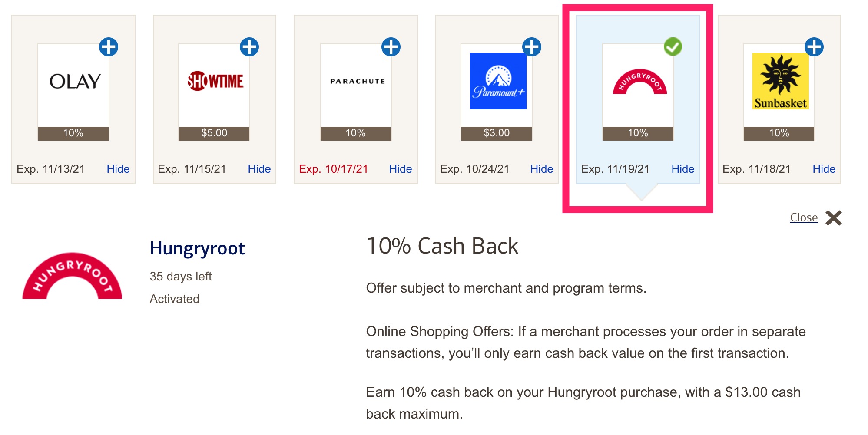
Task: Close the Hungryroot details with X icon
Action: tap(834, 218)
